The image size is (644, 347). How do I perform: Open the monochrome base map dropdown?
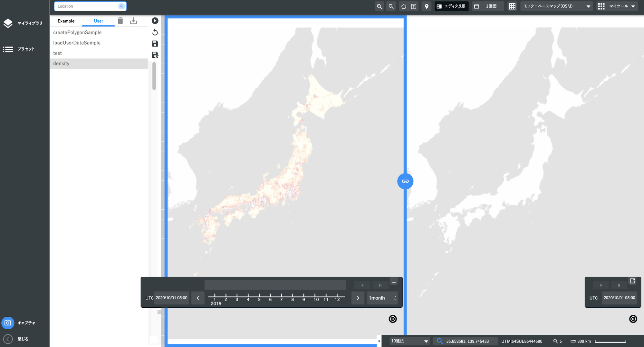[x=557, y=6]
